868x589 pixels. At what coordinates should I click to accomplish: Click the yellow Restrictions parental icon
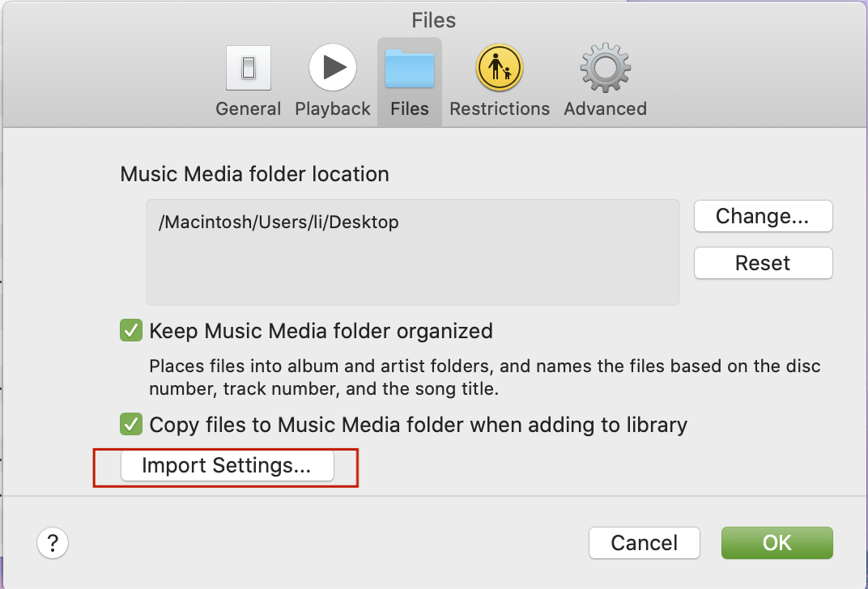point(500,68)
